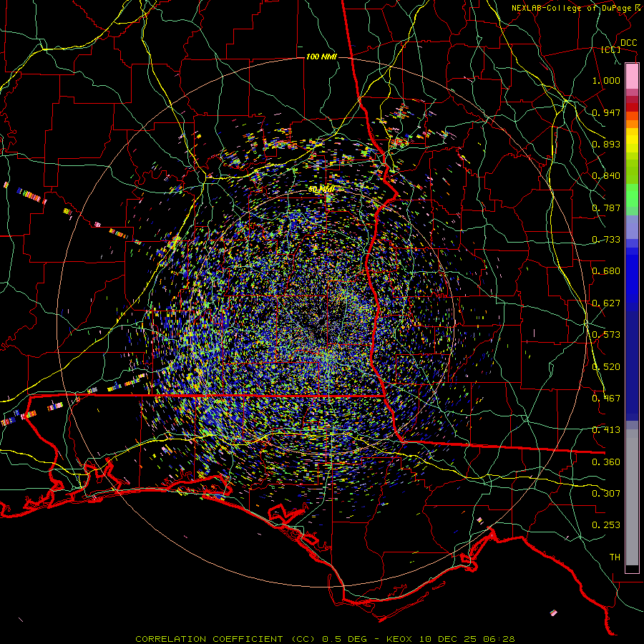644x644 pixels.
Task: Click the CORRELATION COEFFICIENT (CC) caption text
Action: (225, 639)
